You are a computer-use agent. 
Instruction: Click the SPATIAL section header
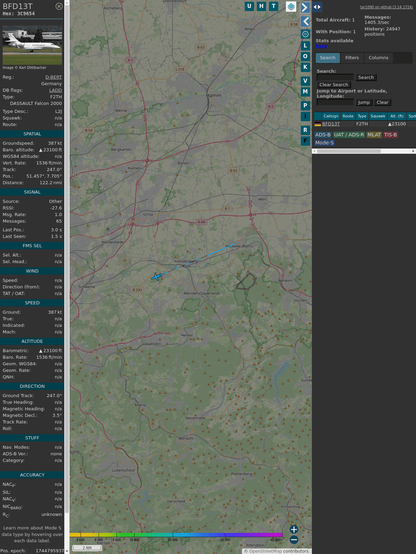(32, 134)
